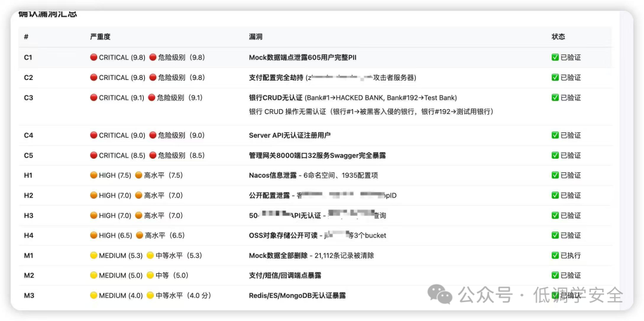Select row identifier C1
The height and width of the screenshot is (321, 644).
[x=28, y=57]
